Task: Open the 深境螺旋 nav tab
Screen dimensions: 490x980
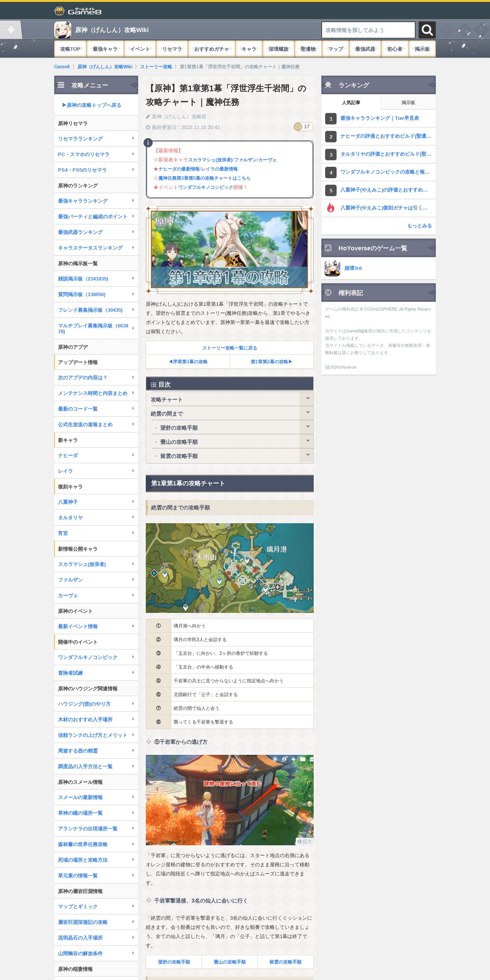Action: 279,49
